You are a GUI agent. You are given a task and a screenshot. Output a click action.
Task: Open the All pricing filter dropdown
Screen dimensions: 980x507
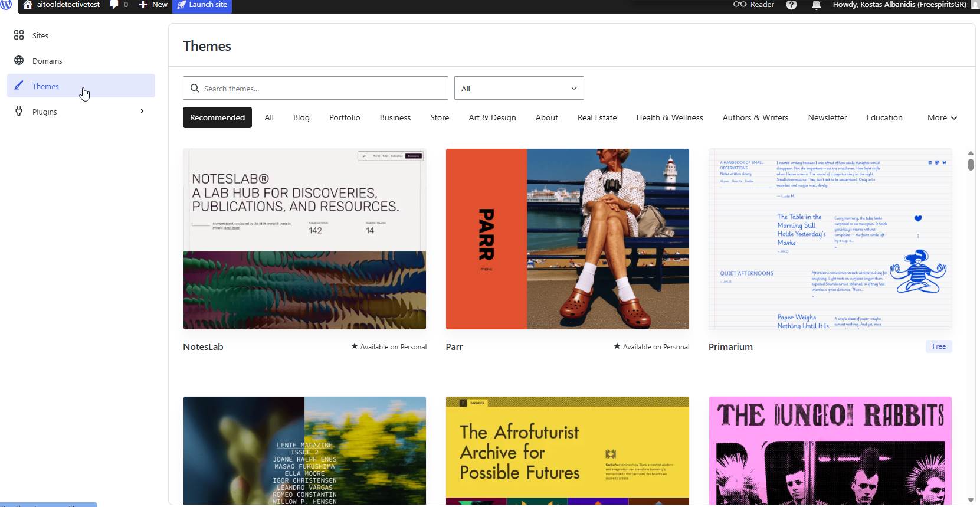(x=519, y=88)
